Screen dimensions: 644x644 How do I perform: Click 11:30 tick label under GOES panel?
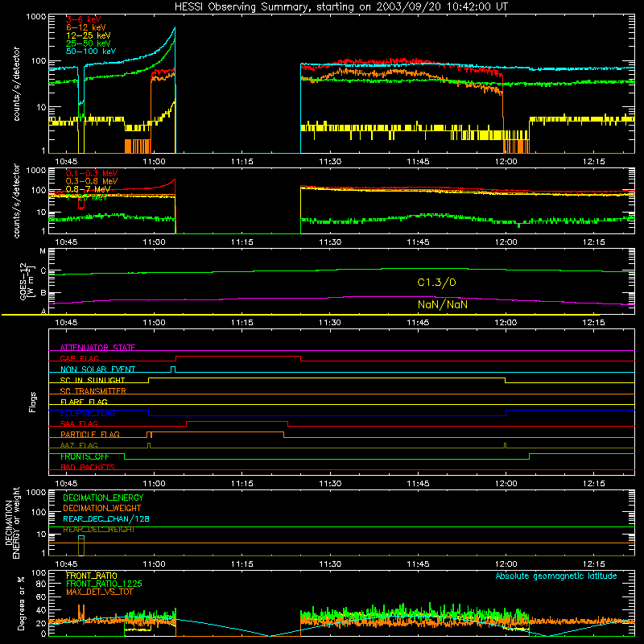(330, 323)
